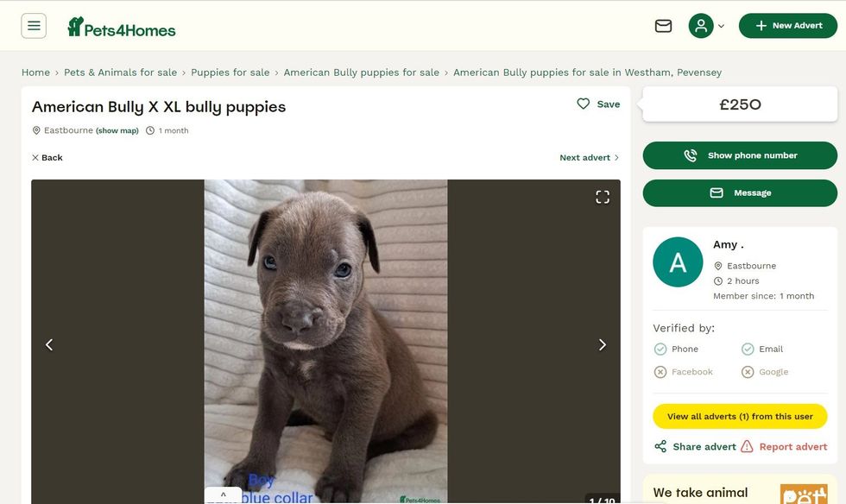Click the Share advert icon
This screenshot has width=846, height=504.
[660, 446]
